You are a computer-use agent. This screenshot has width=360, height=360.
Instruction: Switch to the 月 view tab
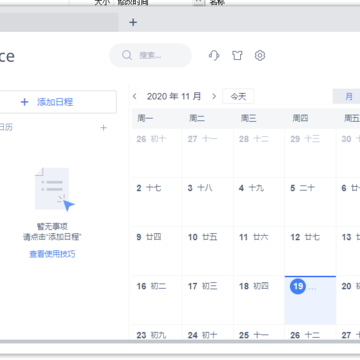347,96
